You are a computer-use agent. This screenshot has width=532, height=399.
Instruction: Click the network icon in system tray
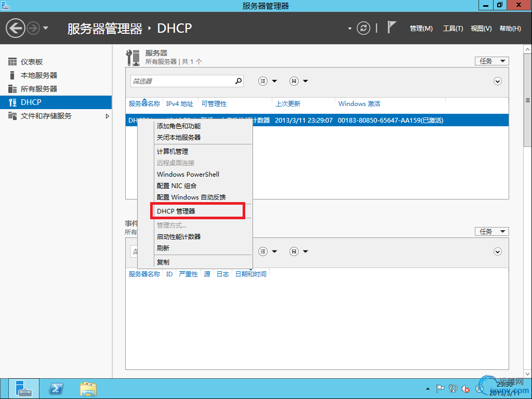coord(453,389)
